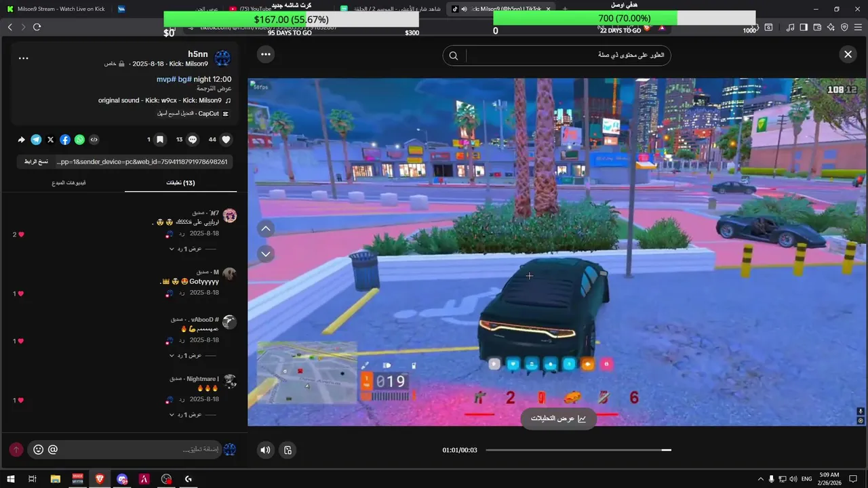This screenshot has height=488, width=868.
Task: Reply to the M7 comment
Action: tap(181, 234)
